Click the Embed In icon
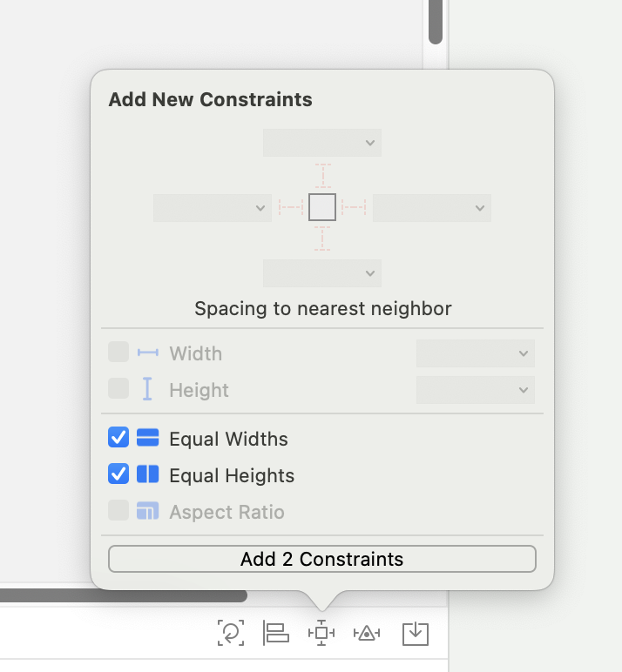The image size is (622, 672). 416,634
